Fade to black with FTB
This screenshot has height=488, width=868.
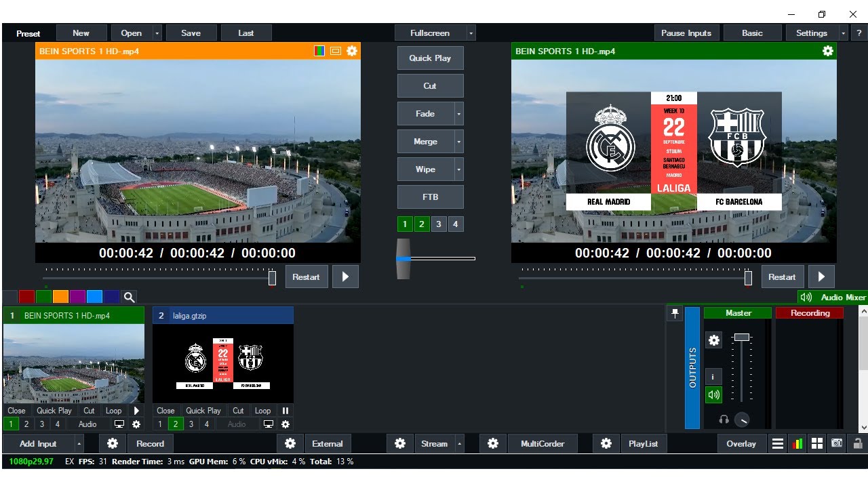pyautogui.click(x=430, y=197)
